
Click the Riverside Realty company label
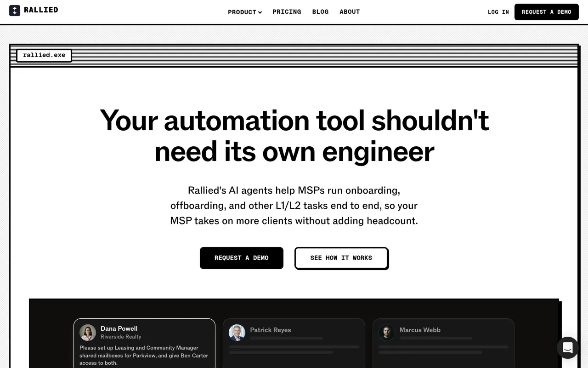tap(121, 337)
